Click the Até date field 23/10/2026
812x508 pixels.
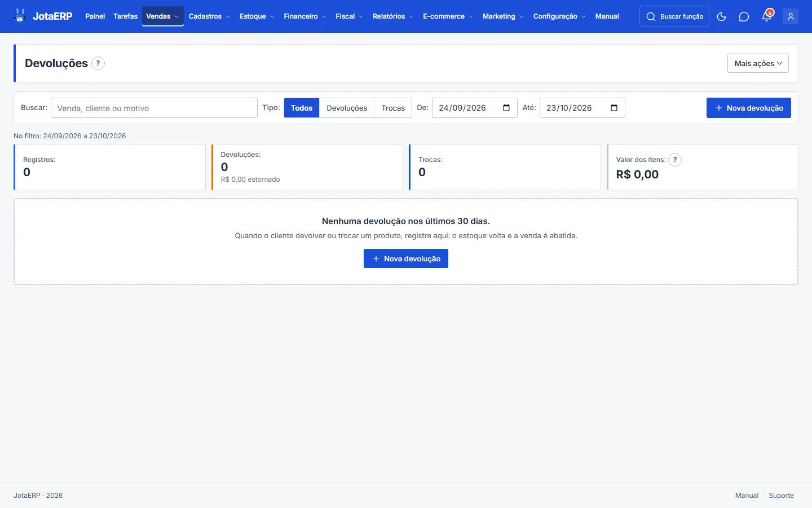point(582,108)
